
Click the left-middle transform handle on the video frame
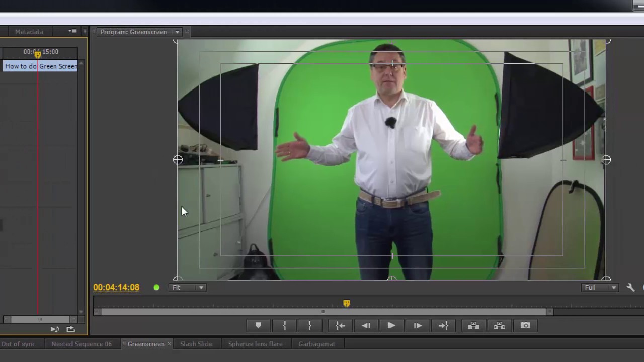(x=178, y=160)
